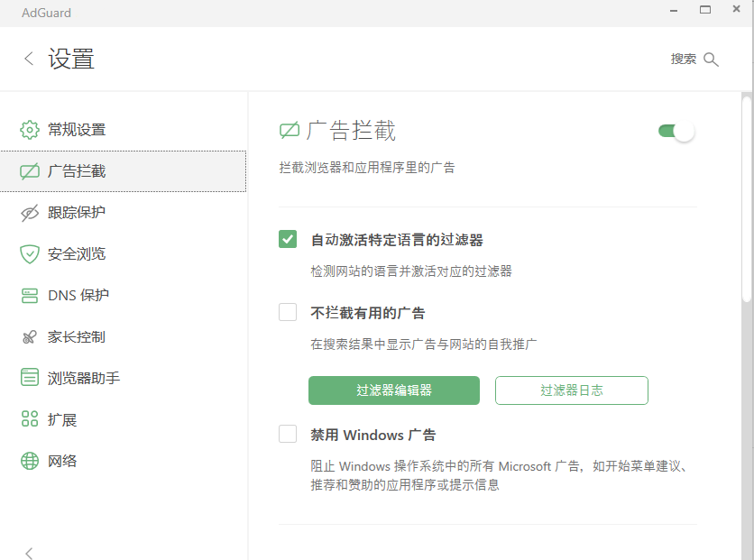The image size is (754, 560).
Task: Click the Extensions icon in sidebar
Action: [x=28, y=419]
